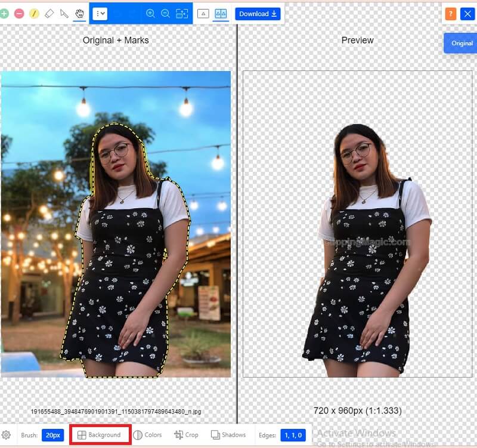Viewport: 477px width, 448px height.
Task: Activate the Pan hand tool
Action: point(80,13)
